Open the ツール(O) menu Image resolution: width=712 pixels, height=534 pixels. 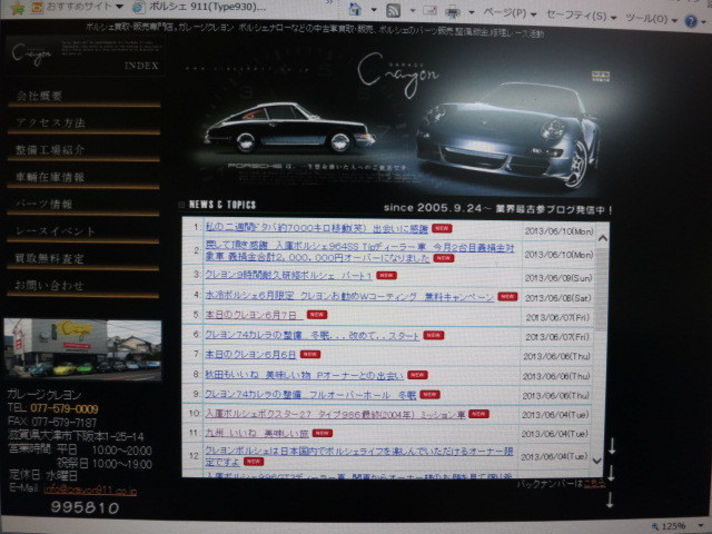(652, 19)
